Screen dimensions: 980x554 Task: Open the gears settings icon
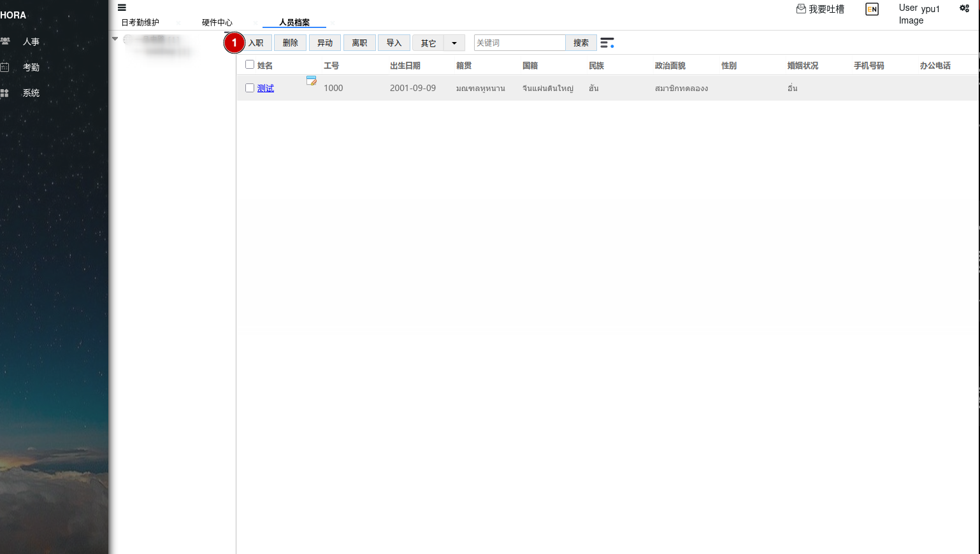pos(964,8)
